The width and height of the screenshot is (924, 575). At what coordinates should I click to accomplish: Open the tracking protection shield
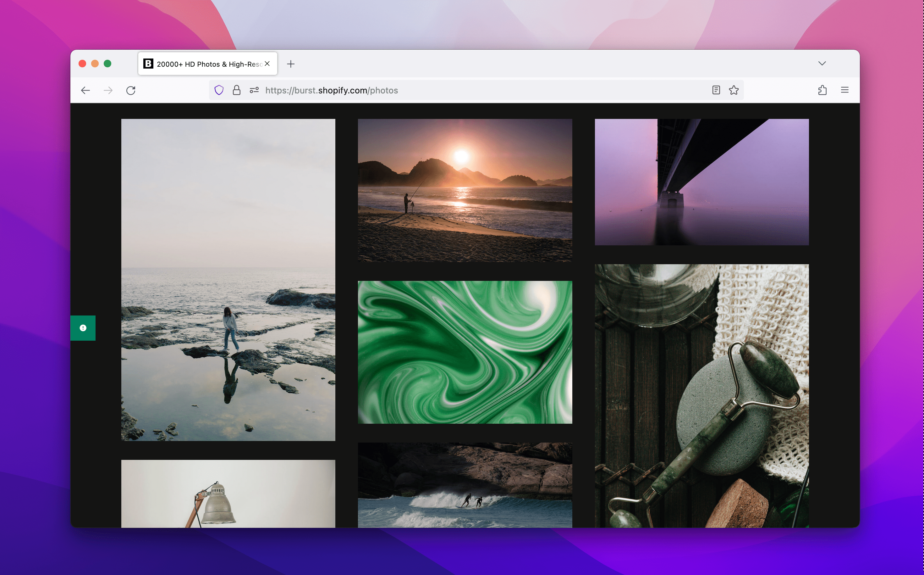(219, 90)
